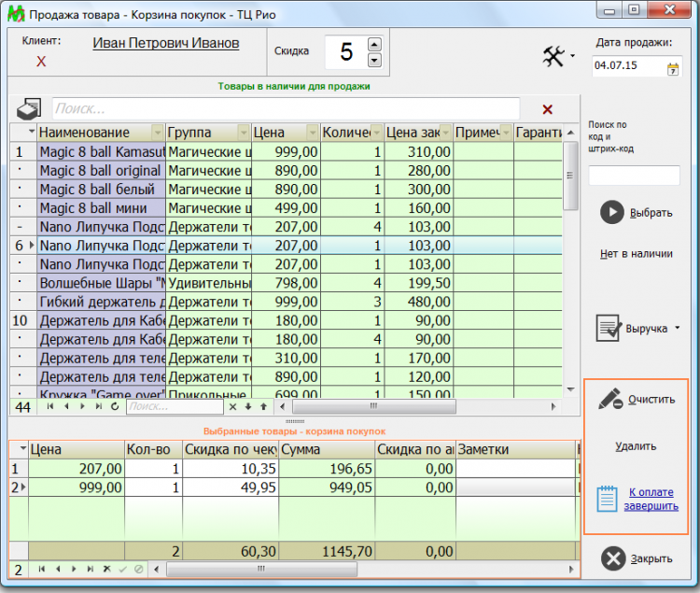Open the sale date calendar picker
700x593 pixels.
coord(673,68)
